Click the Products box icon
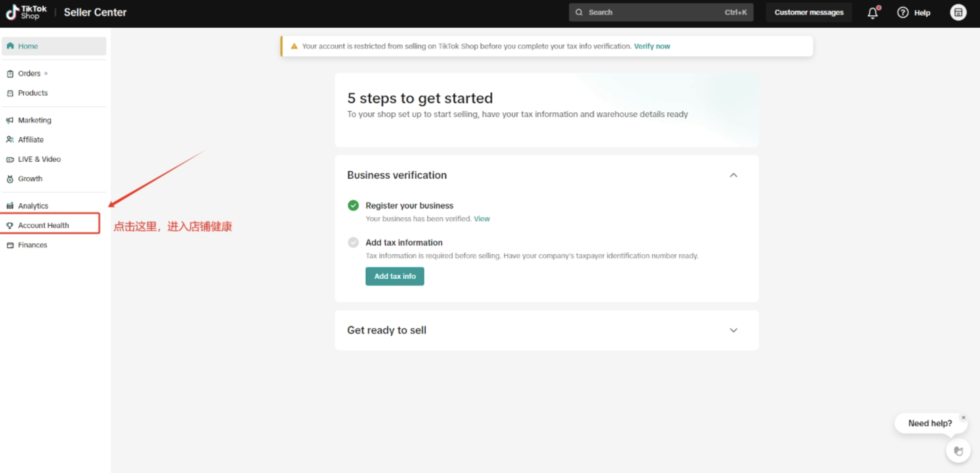 tap(10, 93)
